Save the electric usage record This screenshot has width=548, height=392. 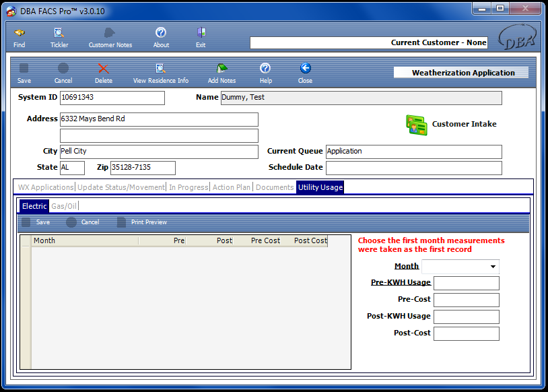pos(36,222)
